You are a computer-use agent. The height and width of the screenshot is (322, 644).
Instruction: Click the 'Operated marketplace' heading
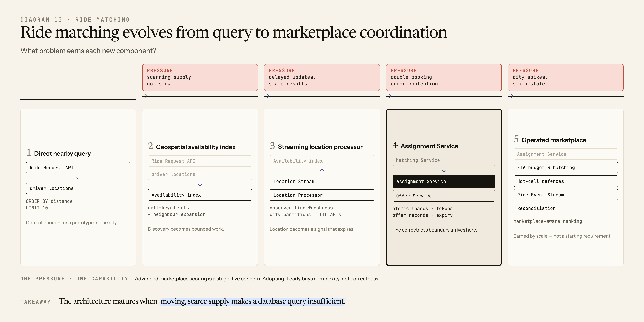point(554,140)
